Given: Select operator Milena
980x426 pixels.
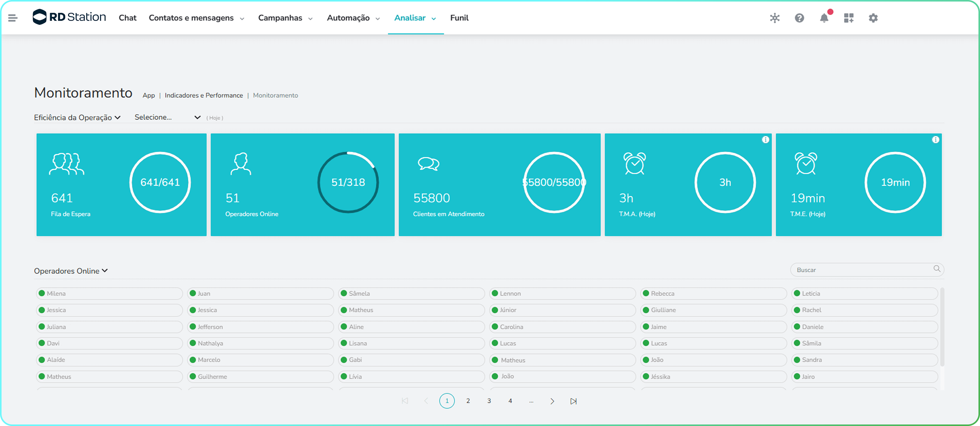Looking at the screenshot, I should pos(109,293).
